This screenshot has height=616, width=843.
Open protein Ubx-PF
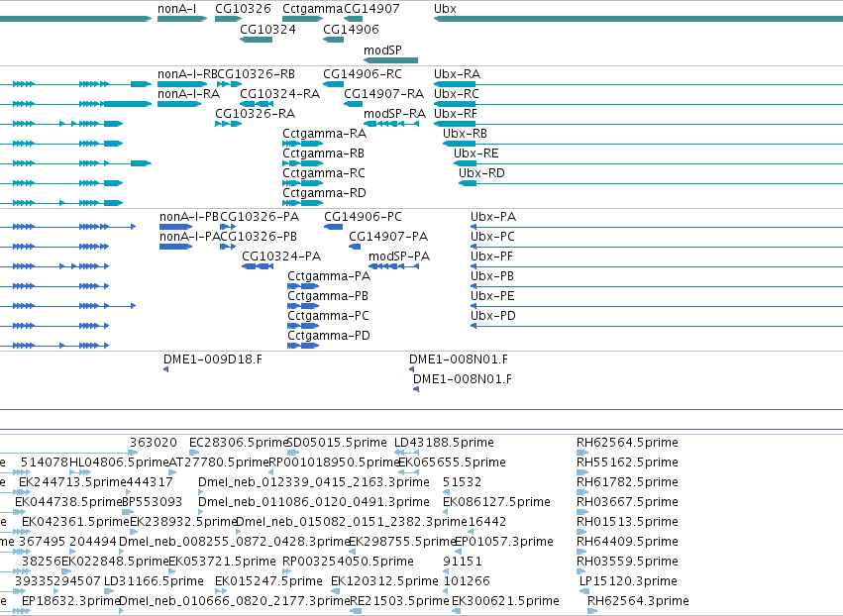pos(491,257)
